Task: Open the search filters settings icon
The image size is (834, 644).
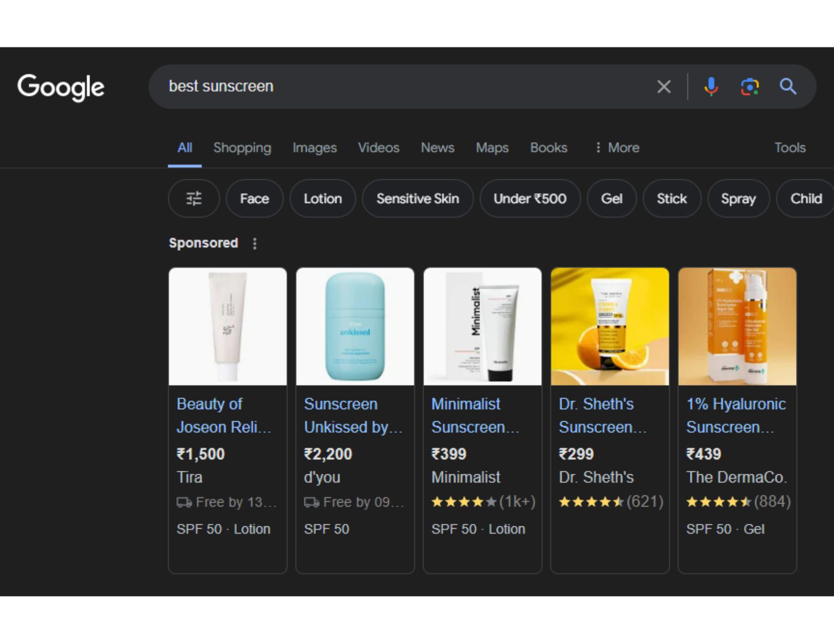Action: (x=194, y=199)
